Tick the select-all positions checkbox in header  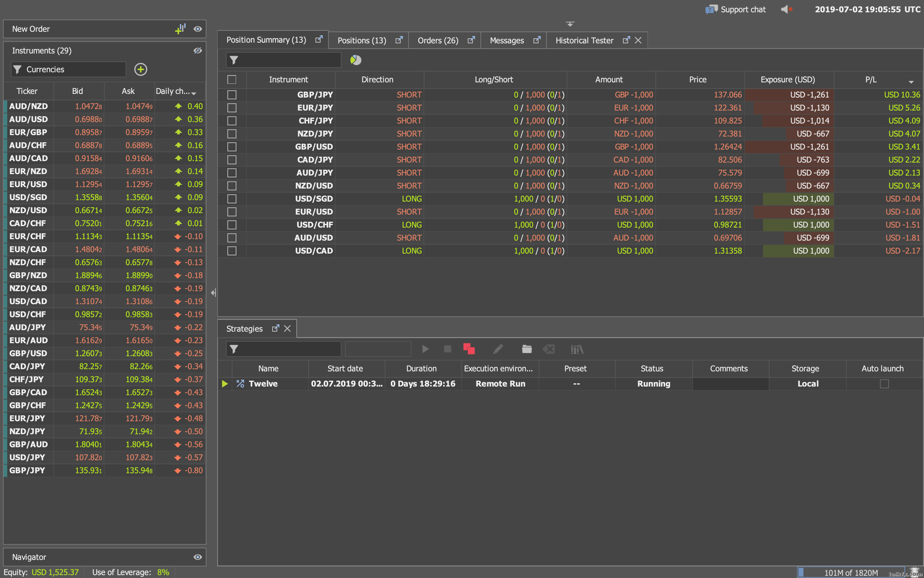[232, 79]
